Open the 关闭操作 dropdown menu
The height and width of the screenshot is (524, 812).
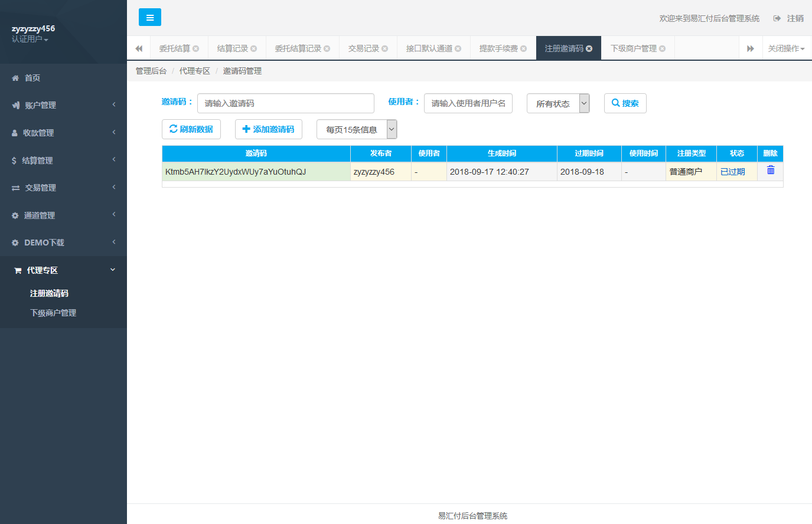click(786, 48)
